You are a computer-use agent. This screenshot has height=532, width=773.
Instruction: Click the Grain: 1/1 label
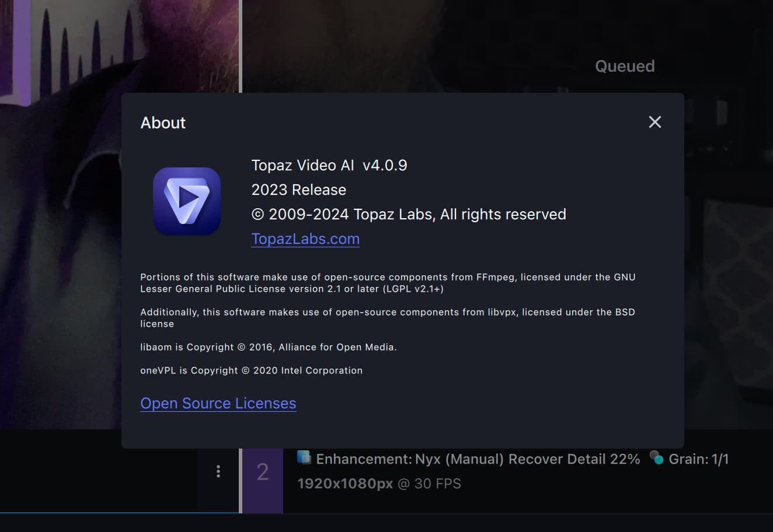click(698, 460)
